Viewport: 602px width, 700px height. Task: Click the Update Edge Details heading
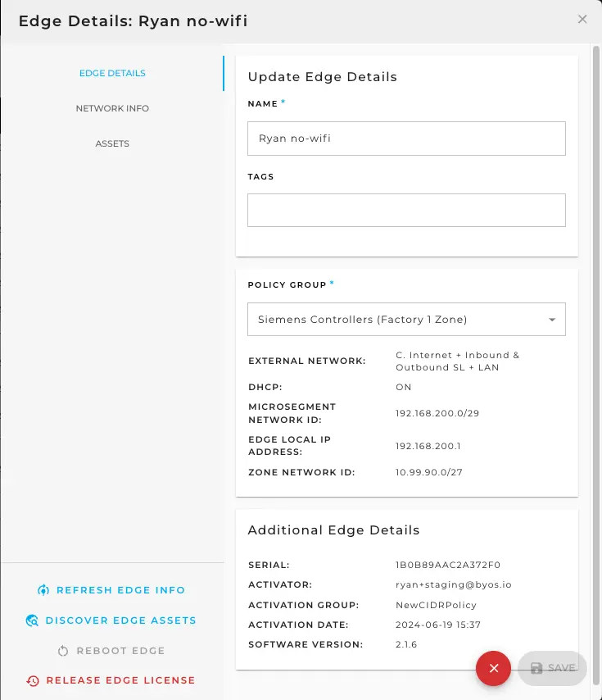point(322,77)
